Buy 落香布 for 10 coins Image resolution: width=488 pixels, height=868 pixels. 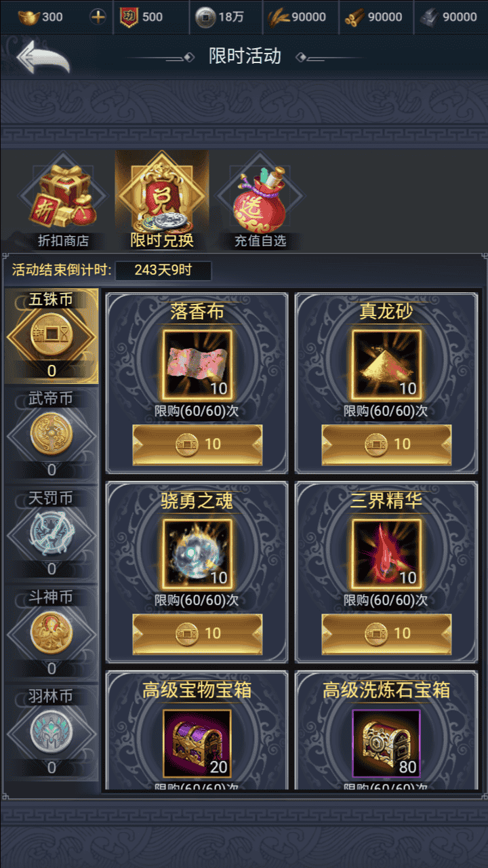(x=197, y=444)
